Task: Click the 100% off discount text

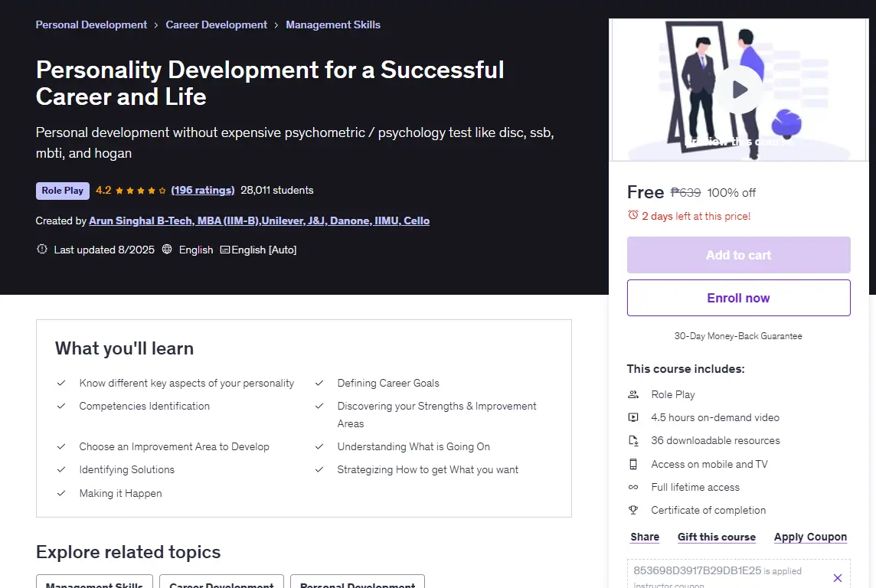Action: point(731,193)
